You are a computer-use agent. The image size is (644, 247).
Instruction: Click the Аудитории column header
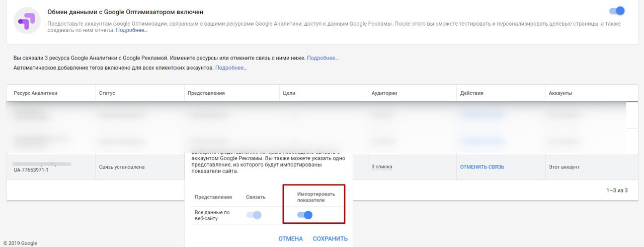(384, 93)
